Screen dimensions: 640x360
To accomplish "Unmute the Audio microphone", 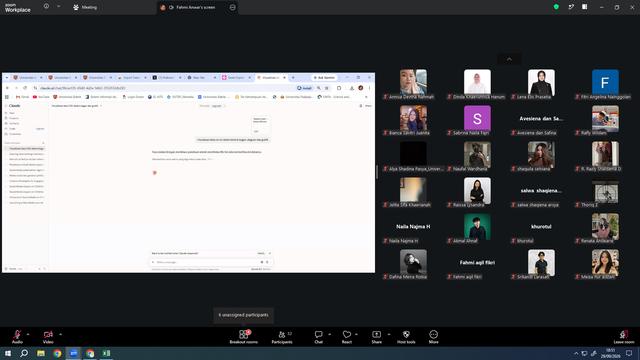I will pyautogui.click(x=17, y=337).
